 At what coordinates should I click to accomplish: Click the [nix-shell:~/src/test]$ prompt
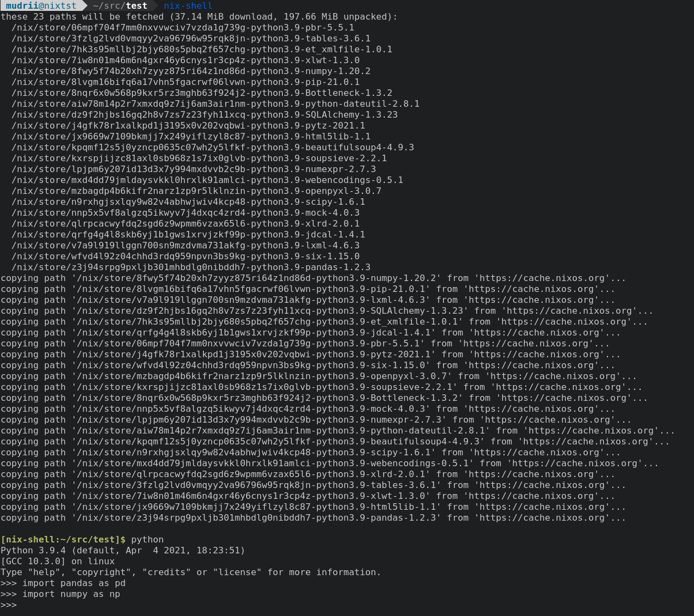63,539
